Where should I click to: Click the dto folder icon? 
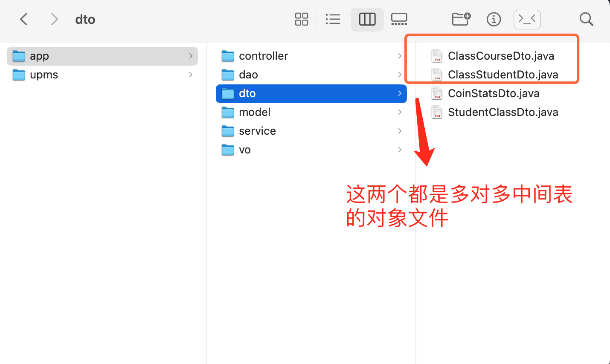[x=228, y=93]
